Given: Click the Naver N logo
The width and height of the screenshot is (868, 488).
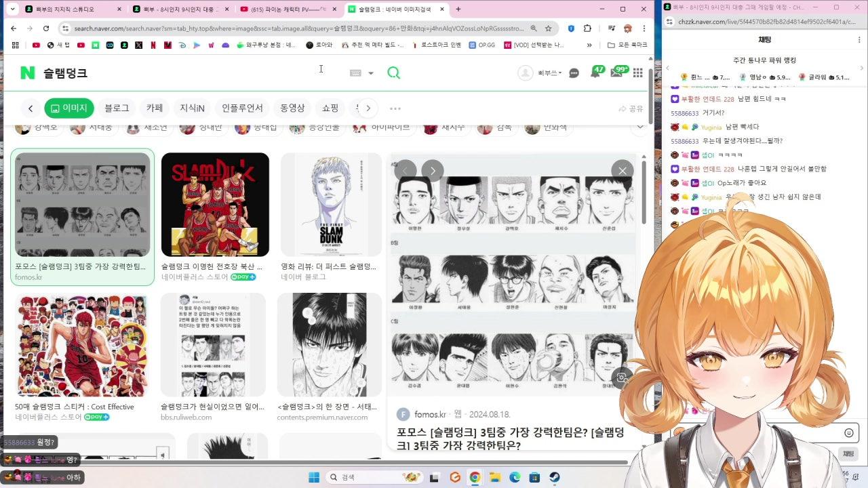Looking at the screenshot, I should (x=27, y=73).
